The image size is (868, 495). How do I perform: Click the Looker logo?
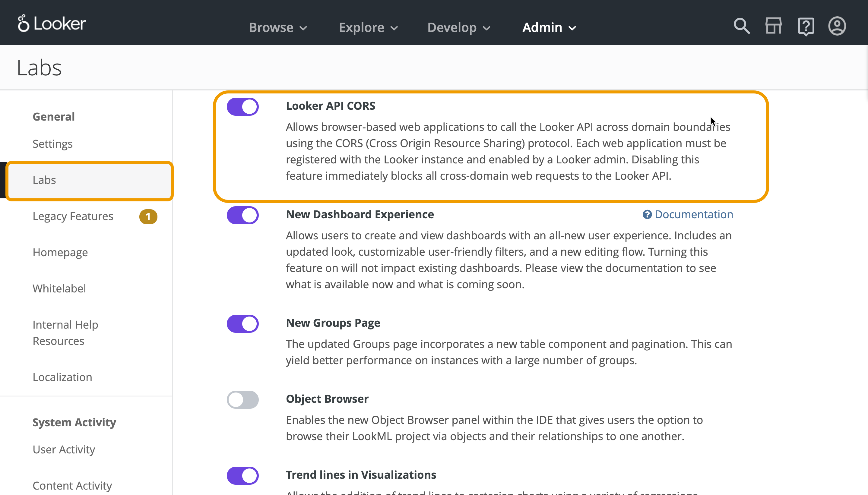pyautogui.click(x=52, y=24)
